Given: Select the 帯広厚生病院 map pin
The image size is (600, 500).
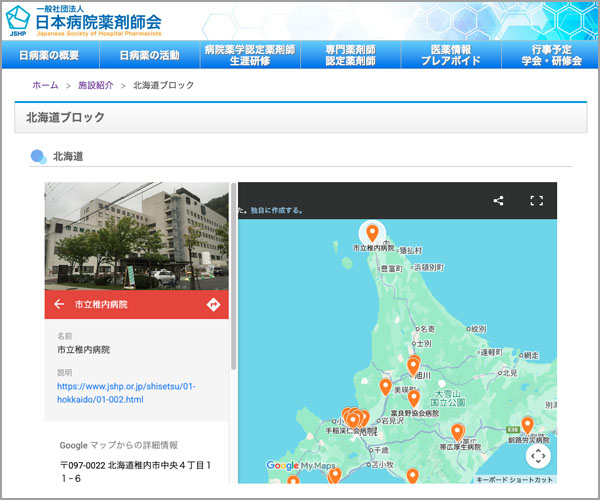Looking at the screenshot, I should pos(457,432).
